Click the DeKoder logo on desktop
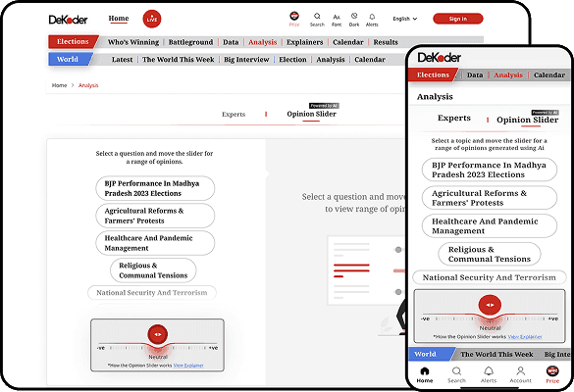This screenshot has width=574, height=392. click(x=68, y=20)
